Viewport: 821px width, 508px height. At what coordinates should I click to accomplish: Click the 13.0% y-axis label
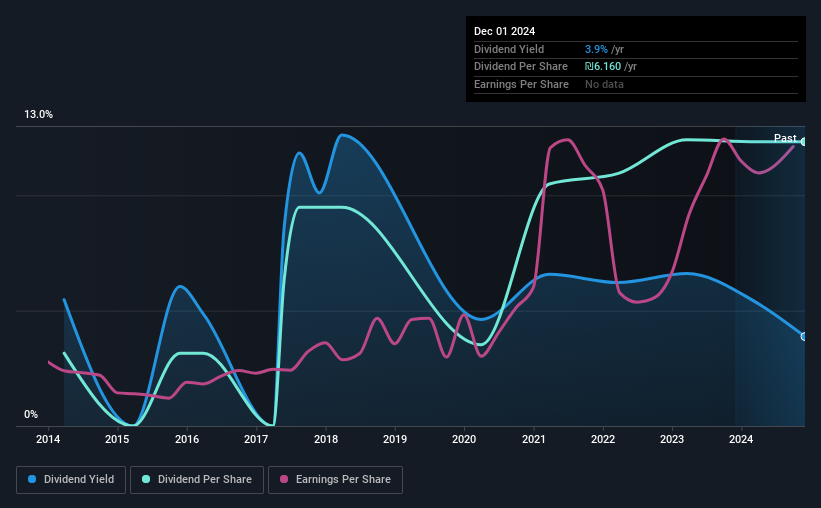38,115
